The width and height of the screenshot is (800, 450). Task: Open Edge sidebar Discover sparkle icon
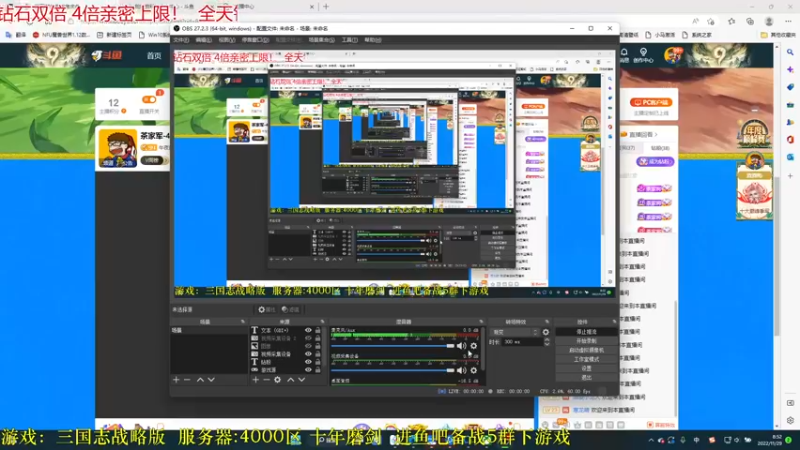tap(790, 69)
